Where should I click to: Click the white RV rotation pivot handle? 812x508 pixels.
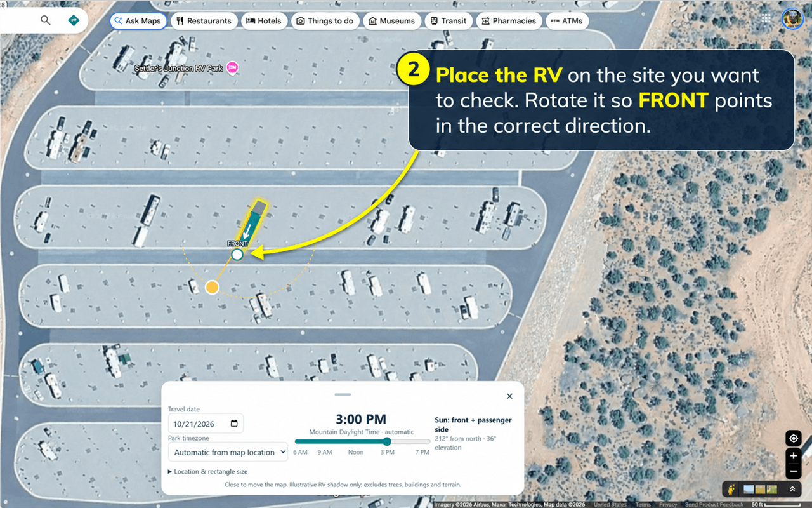[237, 255]
